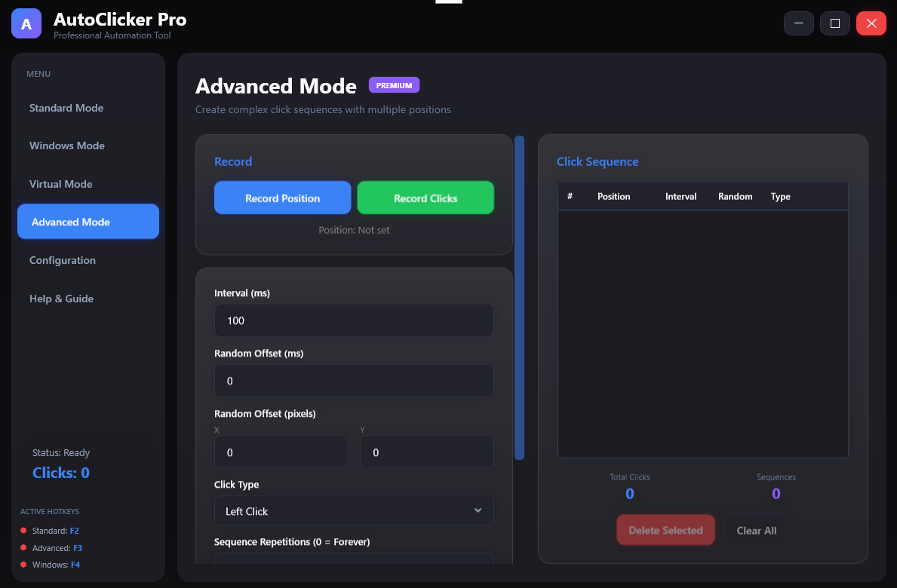The image size is (897, 588).
Task: Click the Random Offset X pixels field
Action: point(281,452)
